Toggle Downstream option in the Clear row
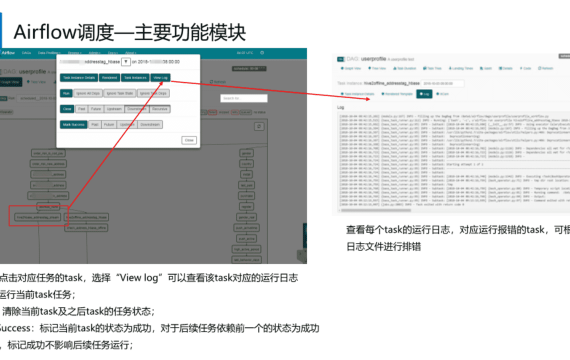The width and height of the screenshot is (570, 360). click(137, 109)
